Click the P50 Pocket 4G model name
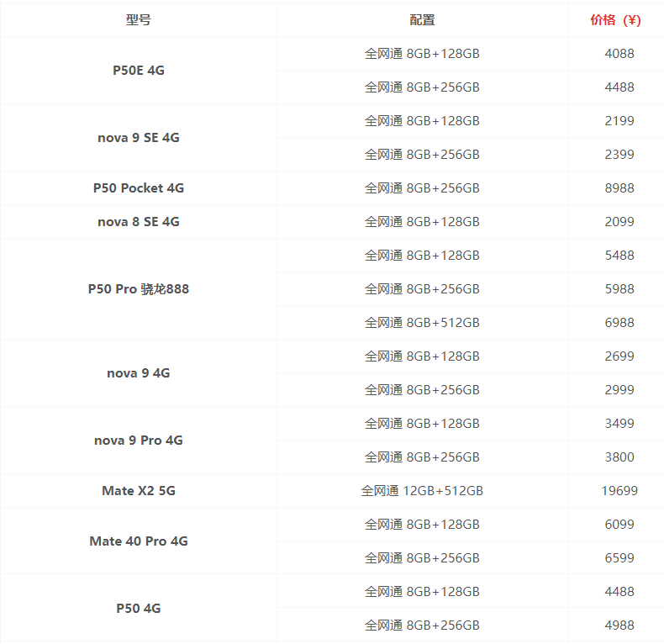Image resolution: width=664 pixels, height=644 pixels. click(x=139, y=188)
